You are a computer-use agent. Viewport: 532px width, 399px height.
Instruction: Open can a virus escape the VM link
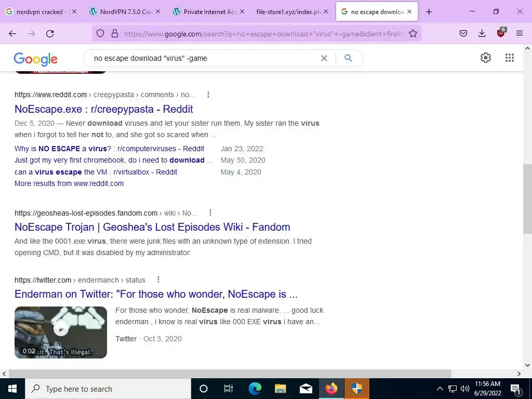coord(96,172)
